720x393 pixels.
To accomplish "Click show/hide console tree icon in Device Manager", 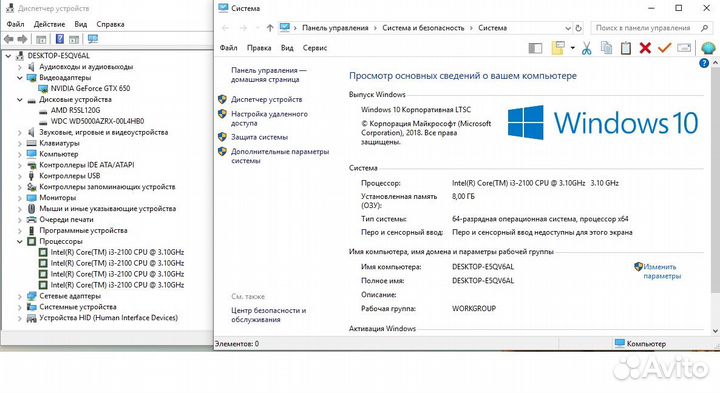I will pos(41,39).
